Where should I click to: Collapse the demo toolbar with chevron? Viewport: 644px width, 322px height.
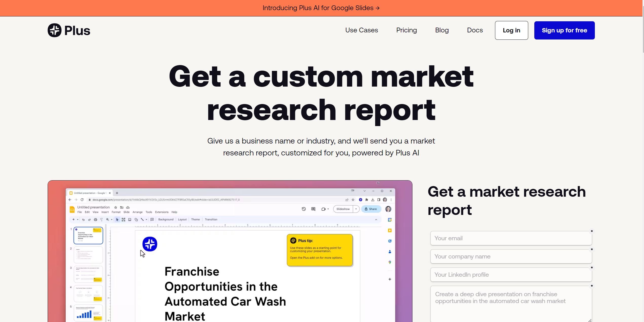[x=376, y=220]
